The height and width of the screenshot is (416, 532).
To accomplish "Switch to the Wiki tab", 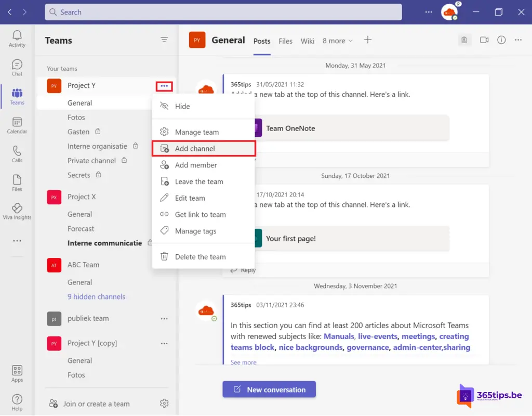I will (x=308, y=41).
